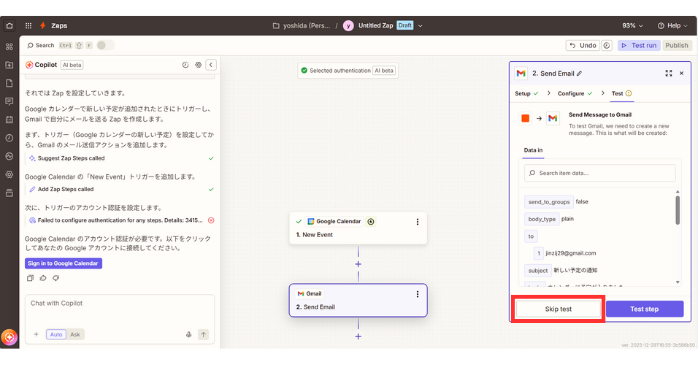Open the gear settings icon in sidebar

(9, 174)
